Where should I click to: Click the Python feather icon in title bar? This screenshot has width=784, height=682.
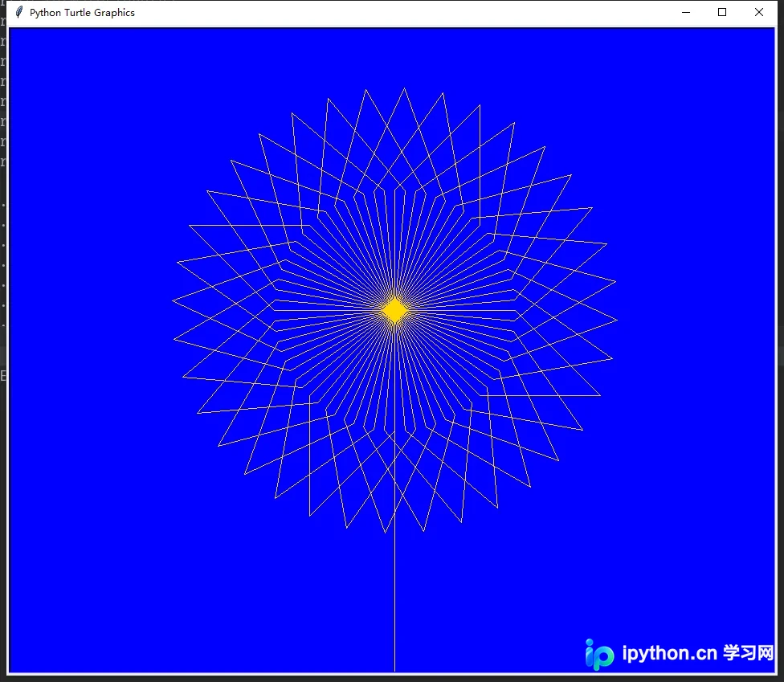(x=19, y=12)
